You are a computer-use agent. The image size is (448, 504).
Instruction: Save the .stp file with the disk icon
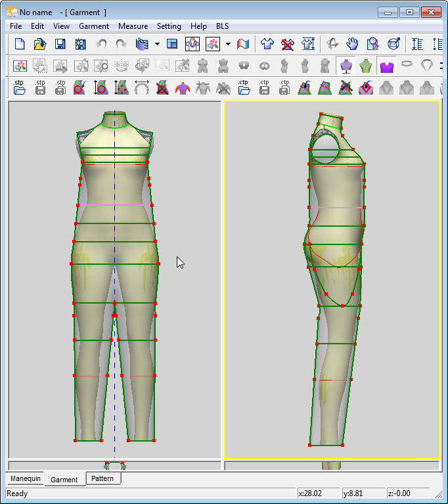click(x=40, y=87)
